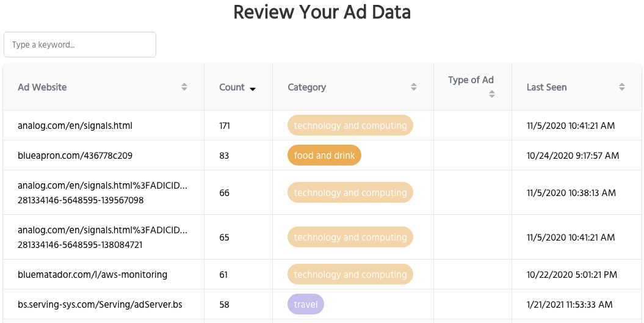Open analog.com/en/signals.html ad website
Image resolution: width=644 pixels, height=323 pixels.
(75, 126)
